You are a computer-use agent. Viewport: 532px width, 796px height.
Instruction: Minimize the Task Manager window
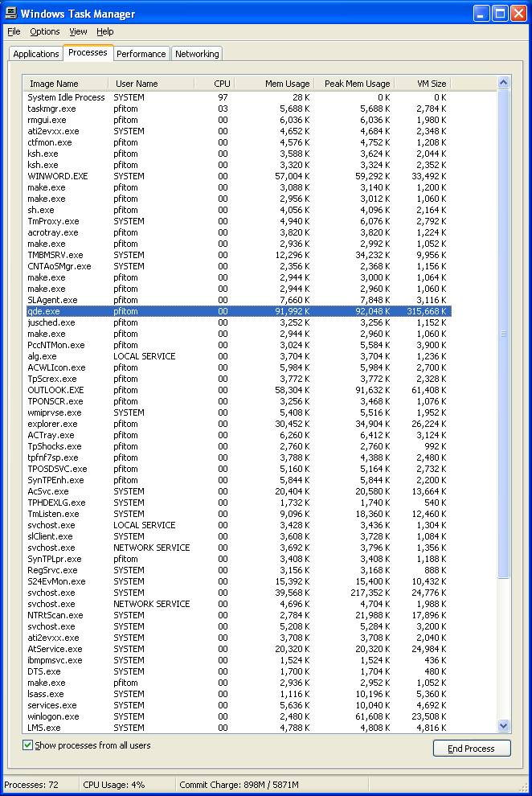tap(481, 13)
